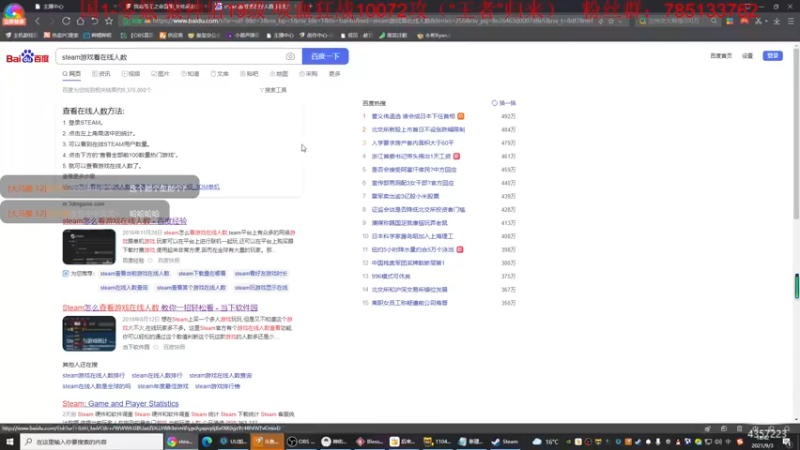
Task: Open the colorful apps grid icon
Action: coord(730,21)
